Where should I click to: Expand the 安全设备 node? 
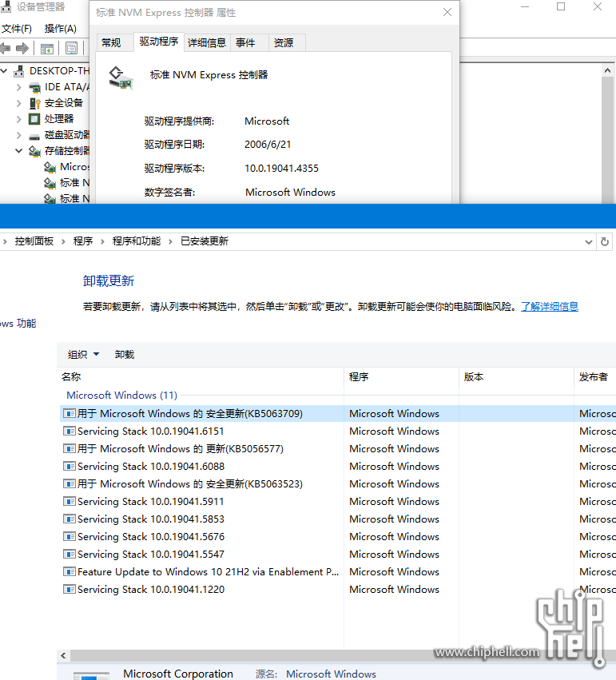pyautogui.click(x=18, y=103)
